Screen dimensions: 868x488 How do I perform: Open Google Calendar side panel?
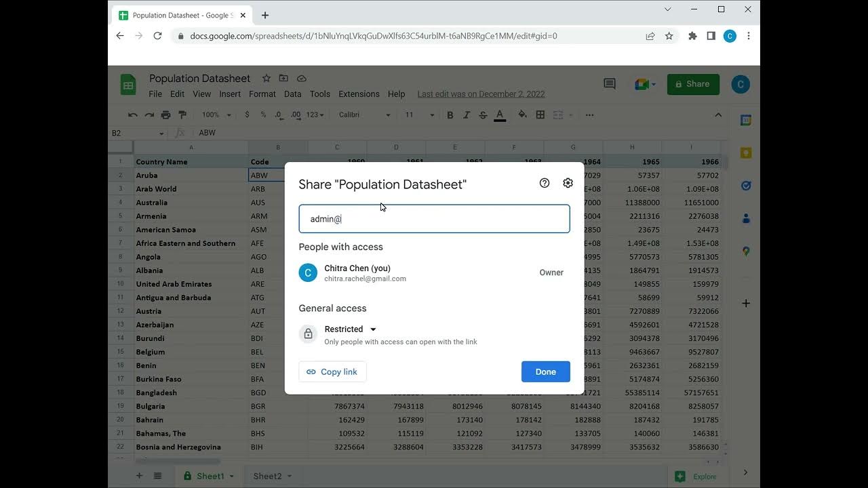pos(746,120)
